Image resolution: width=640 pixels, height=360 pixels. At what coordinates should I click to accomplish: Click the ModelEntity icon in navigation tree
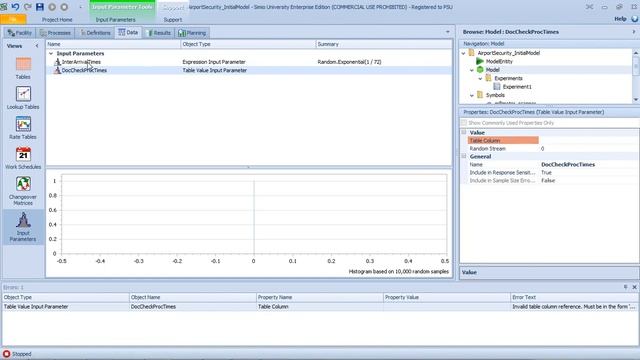click(x=480, y=61)
